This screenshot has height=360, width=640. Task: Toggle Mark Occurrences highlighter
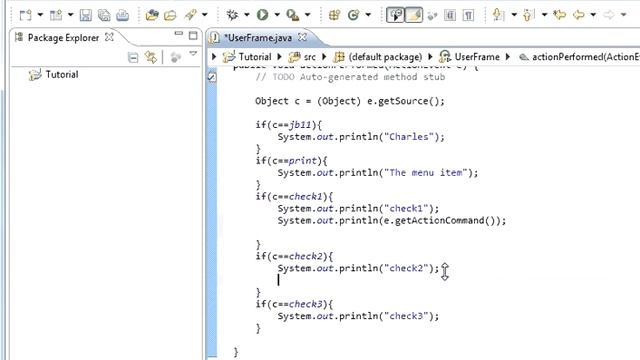click(x=413, y=15)
